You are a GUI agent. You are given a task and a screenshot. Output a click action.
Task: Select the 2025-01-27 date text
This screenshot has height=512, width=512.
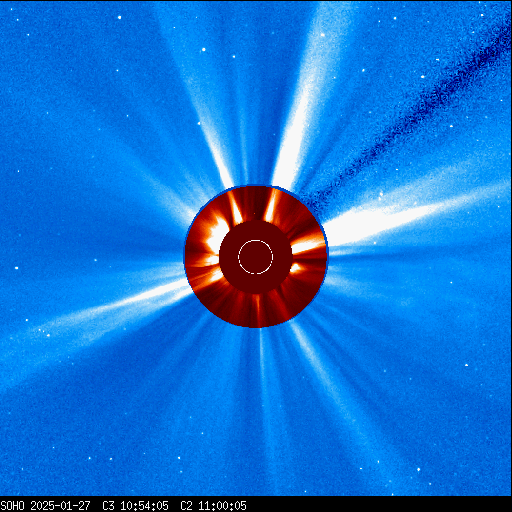click(60, 506)
